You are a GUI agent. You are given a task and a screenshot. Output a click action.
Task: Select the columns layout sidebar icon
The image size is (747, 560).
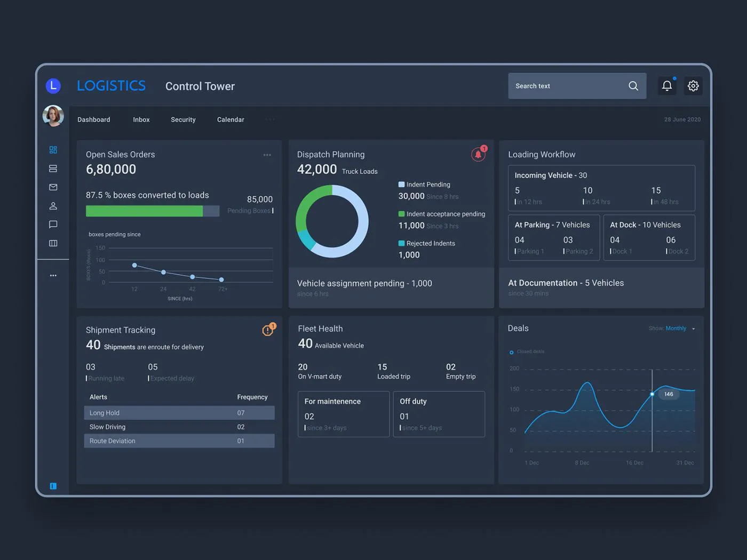click(53, 243)
